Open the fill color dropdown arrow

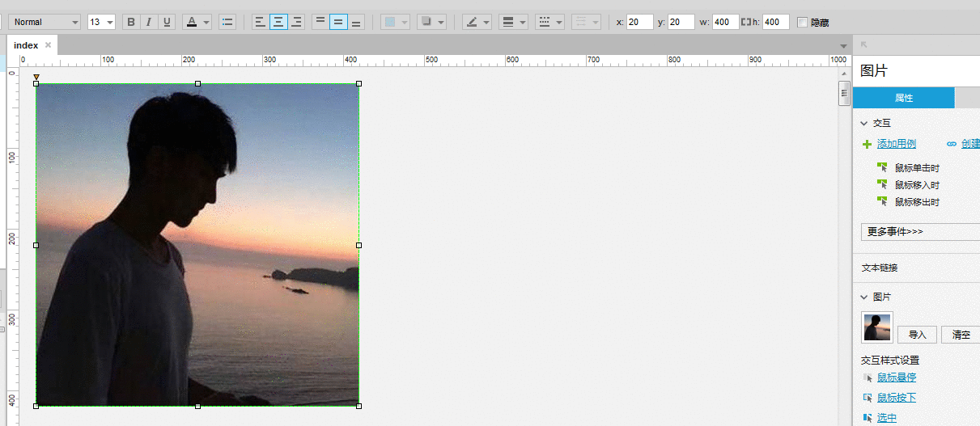pyautogui.click(x=405, y=22)
